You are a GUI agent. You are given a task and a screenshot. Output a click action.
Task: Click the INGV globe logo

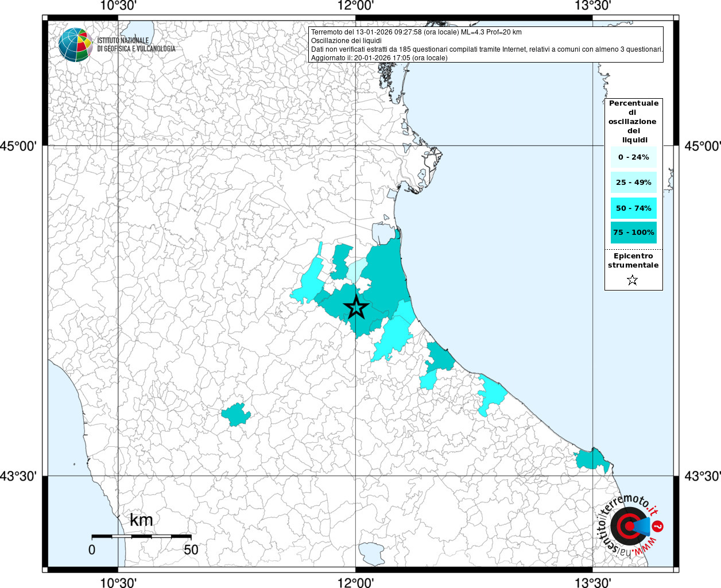click(75, 45)
